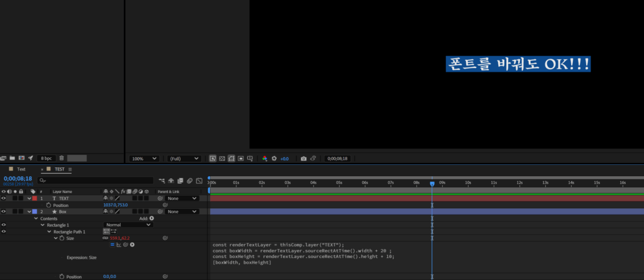Open the Normal blend mode dropdown
The height and width of the screenshot is (280, 644).
pos(128,225)
